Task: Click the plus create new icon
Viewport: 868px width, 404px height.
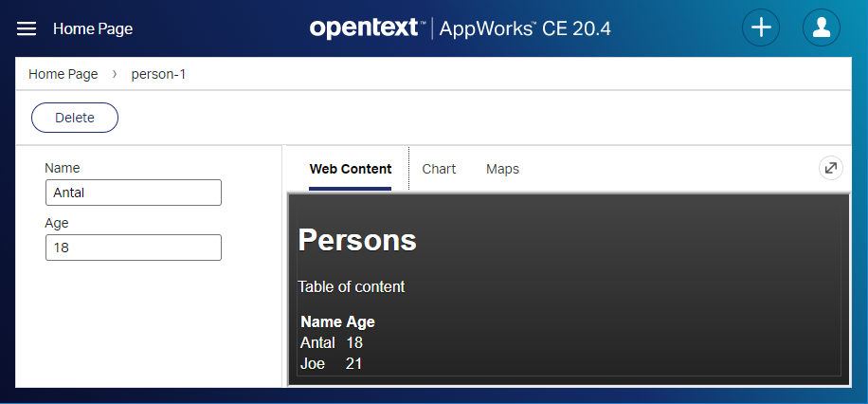Action: tap(761, 28)
